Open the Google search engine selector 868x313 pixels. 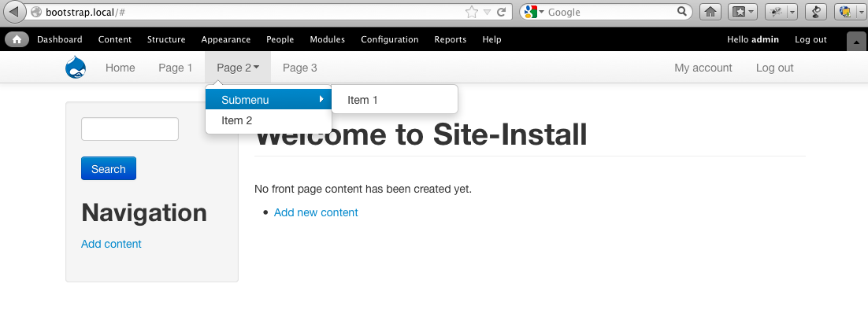(534, 12)
